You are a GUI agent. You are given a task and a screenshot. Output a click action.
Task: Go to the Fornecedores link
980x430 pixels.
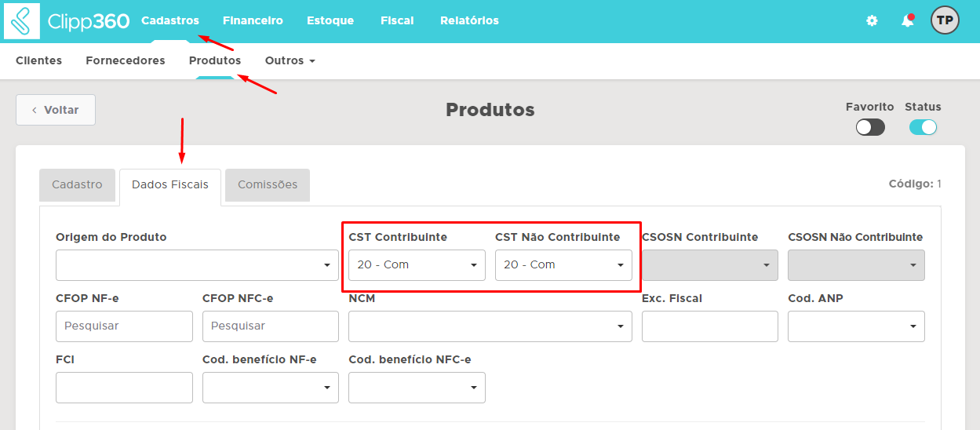pyautogui.click(x=126, y=60)
